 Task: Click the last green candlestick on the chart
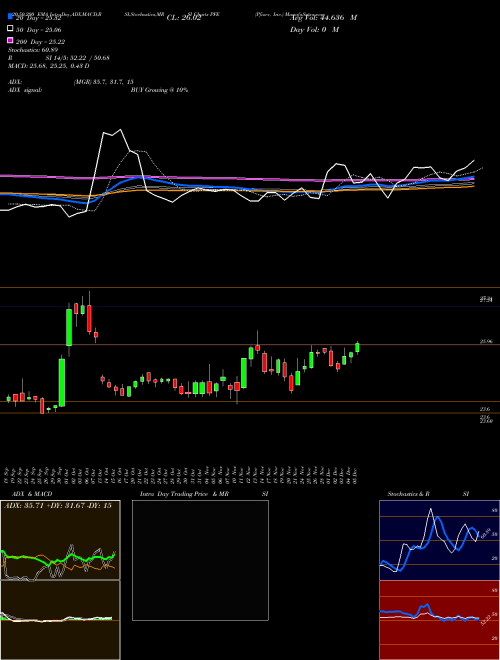click(x=357, y=347)
